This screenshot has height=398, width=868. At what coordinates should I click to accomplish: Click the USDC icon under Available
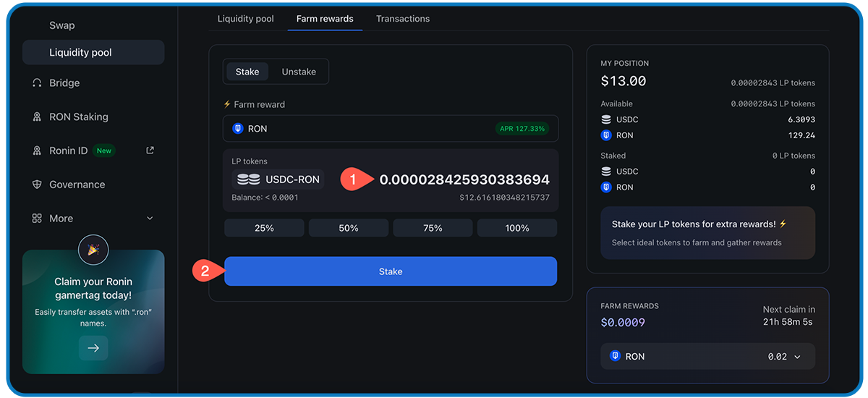pyautogui.click(x=606, y=119)
